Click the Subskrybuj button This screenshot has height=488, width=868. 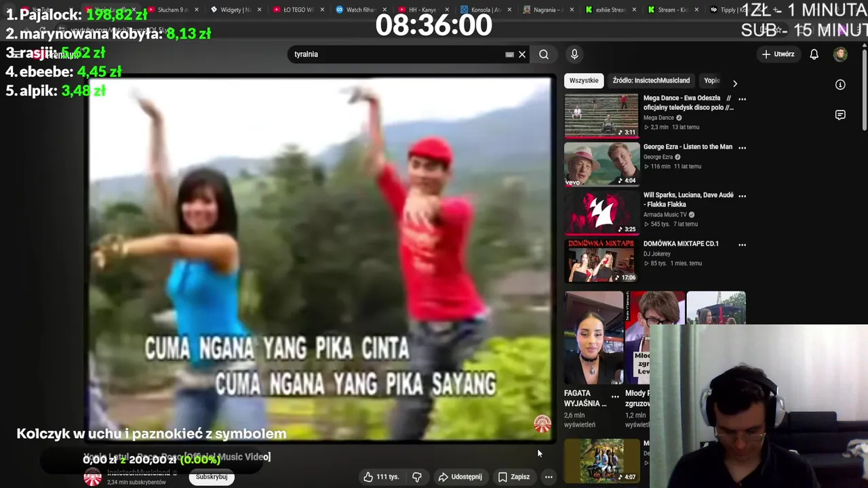point(212,476)
